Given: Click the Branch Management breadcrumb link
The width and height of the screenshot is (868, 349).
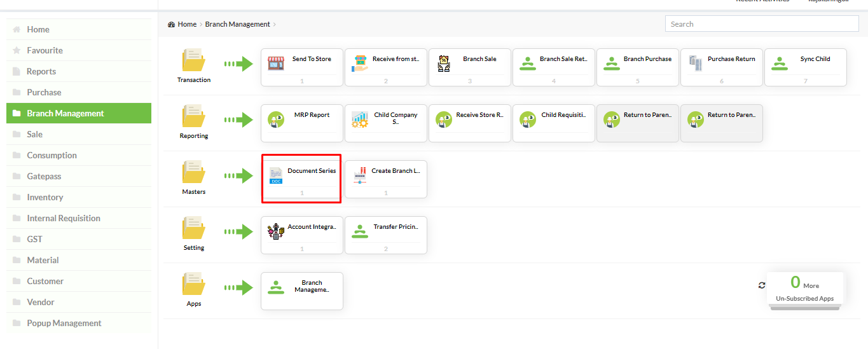Looking at the screenshot, I should click(x=237, y=24).
